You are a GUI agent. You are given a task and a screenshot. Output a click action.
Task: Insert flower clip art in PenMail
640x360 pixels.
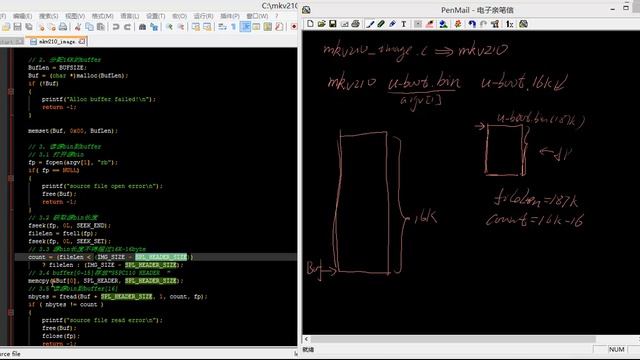458,24
